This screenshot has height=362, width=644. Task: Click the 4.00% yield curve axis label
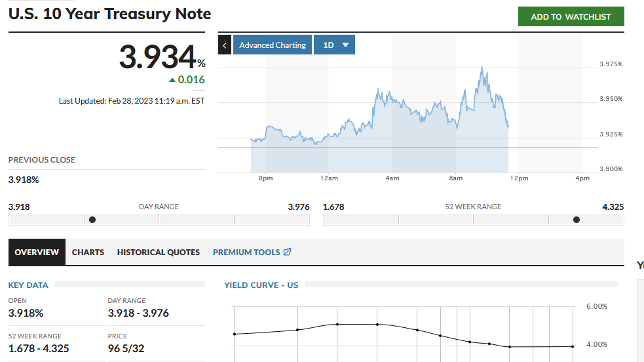[x=596, y=344]
